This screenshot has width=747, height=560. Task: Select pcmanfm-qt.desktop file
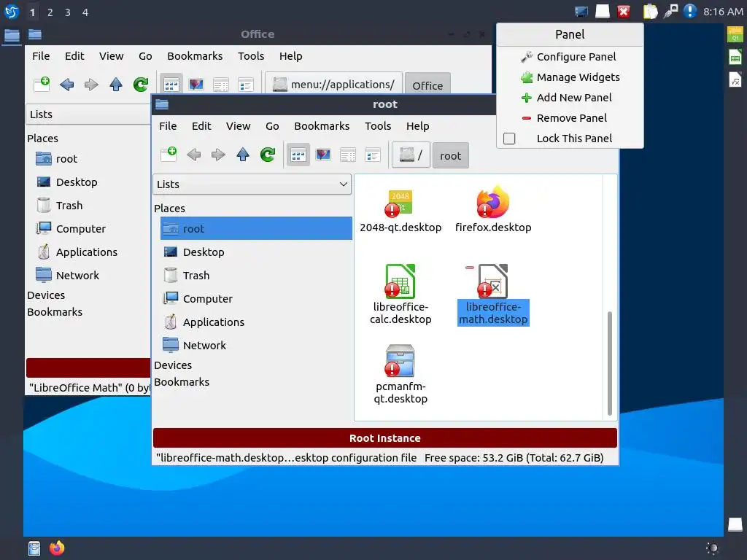tap(400, 374)
